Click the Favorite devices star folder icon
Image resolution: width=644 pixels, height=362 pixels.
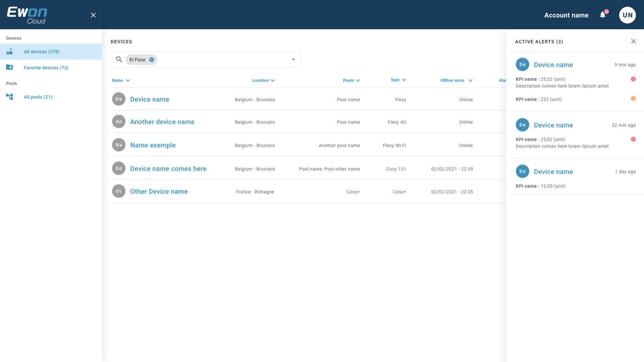[9, 67]
